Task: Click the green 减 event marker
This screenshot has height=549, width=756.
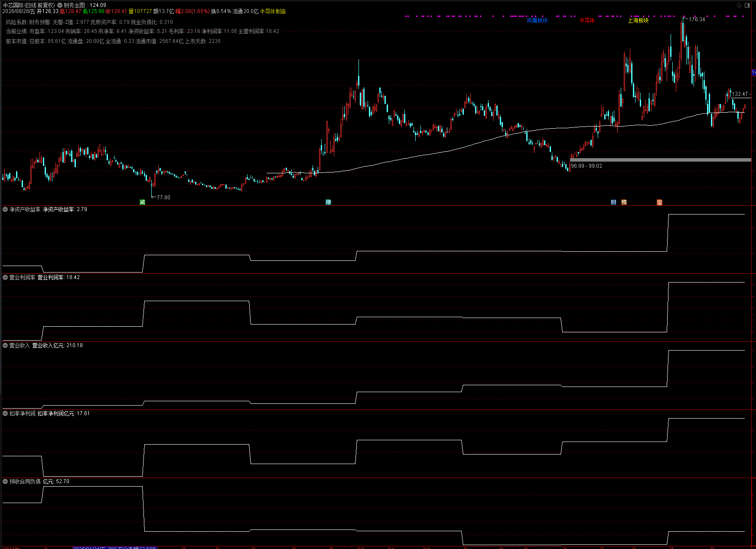Action: tap(142, 202)
